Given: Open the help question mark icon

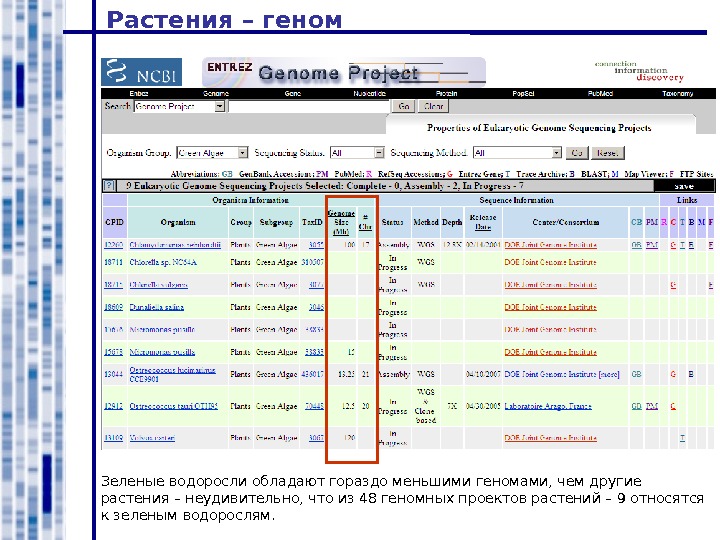Looking at the screenshot, I should coord(109,186).
